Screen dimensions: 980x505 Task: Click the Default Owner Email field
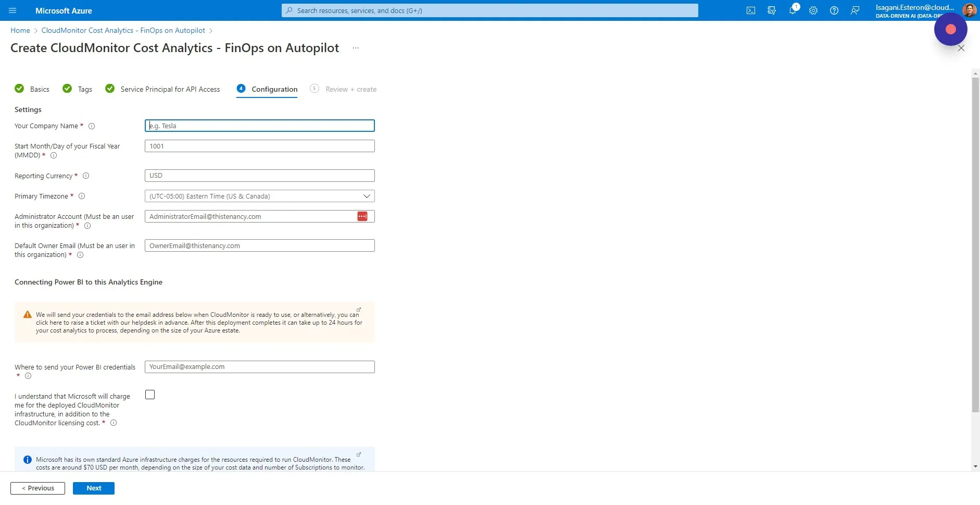tap(260, 245)
